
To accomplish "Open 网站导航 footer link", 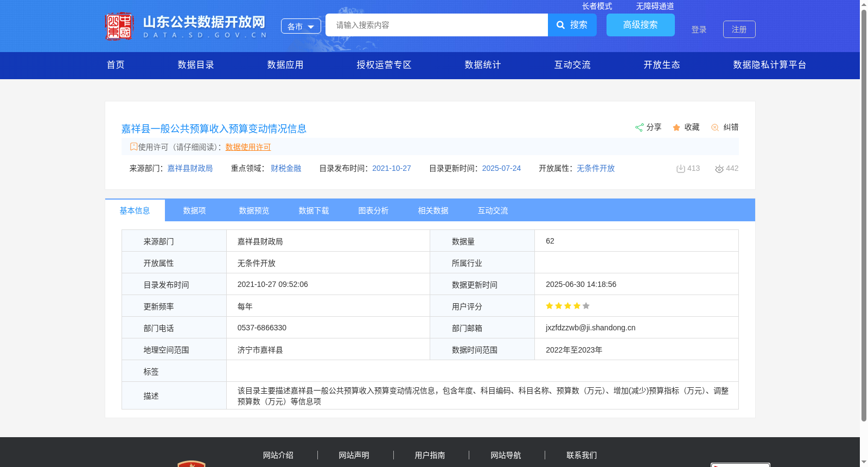I will point(506,455).
